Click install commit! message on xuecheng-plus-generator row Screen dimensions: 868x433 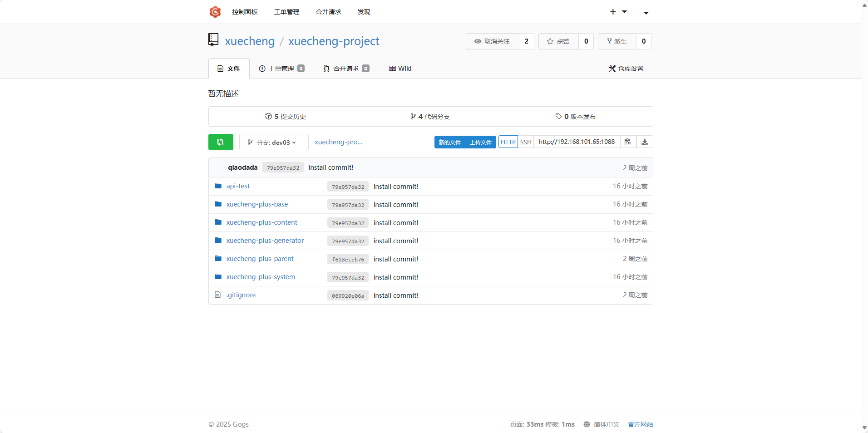[396, 241]
